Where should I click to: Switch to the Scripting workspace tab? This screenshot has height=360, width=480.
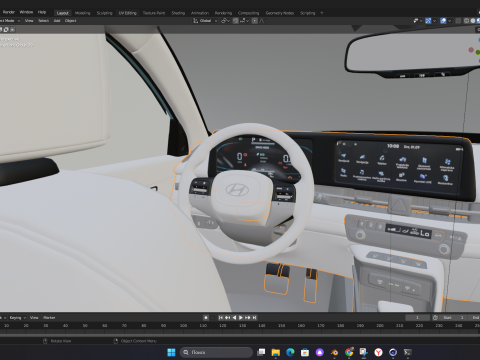(x=308, y=13)
